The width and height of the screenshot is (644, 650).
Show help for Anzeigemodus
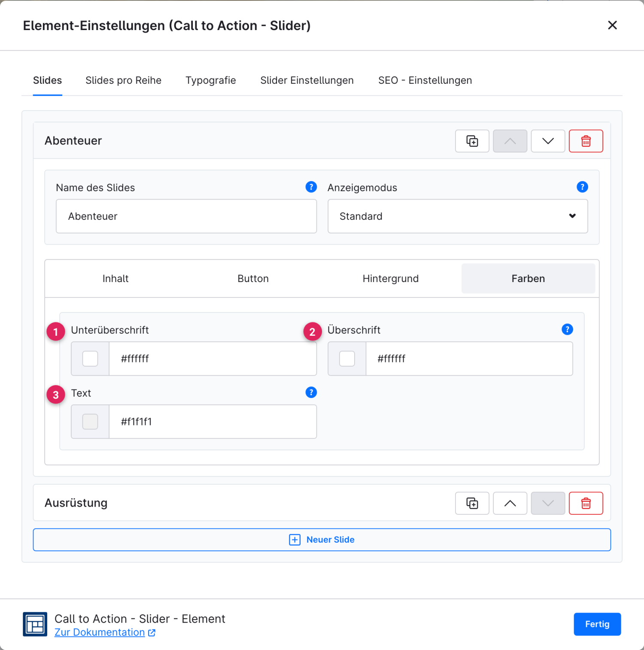[582, 187]
